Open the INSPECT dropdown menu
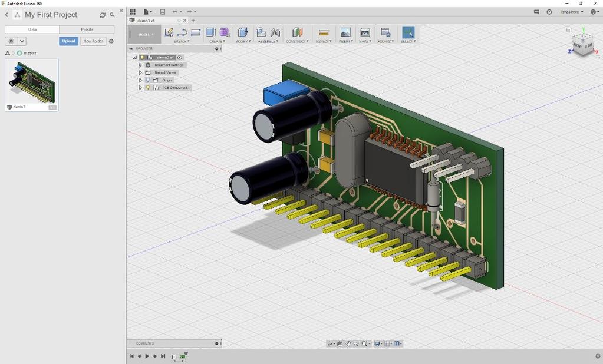 point(324,41)
